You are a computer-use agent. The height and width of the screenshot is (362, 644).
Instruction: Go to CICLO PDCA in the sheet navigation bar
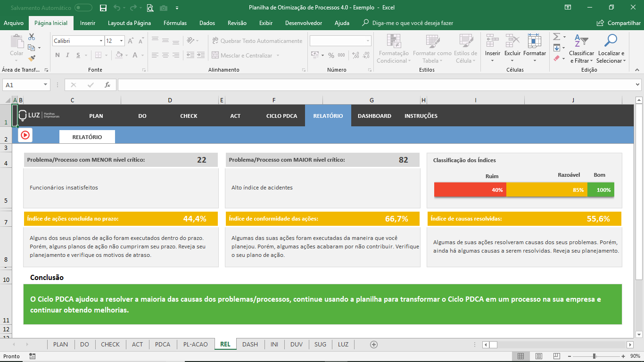[x=281, y=116]
